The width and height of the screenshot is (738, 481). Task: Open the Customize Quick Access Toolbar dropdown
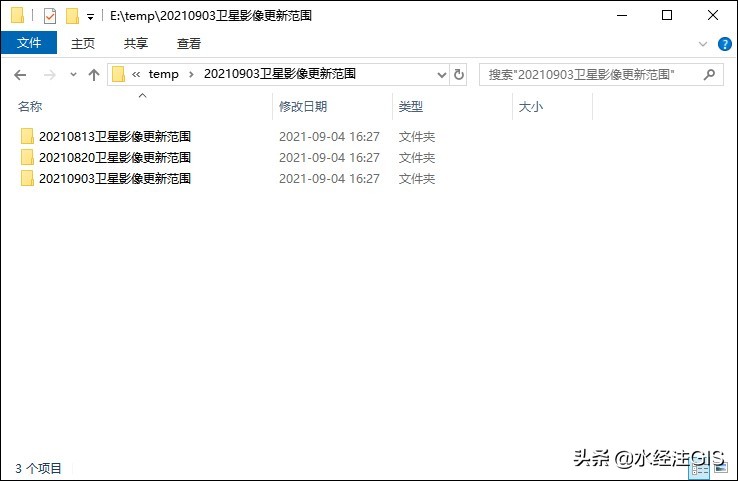pos(90,17)
